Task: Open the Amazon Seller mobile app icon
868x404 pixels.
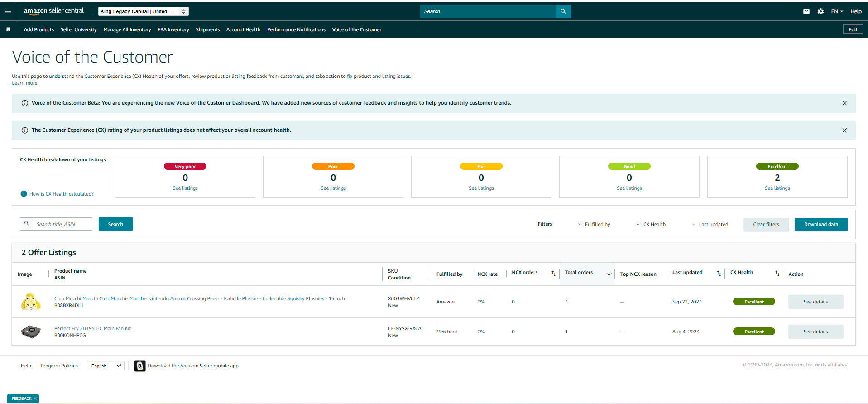Action: (140, 366)
